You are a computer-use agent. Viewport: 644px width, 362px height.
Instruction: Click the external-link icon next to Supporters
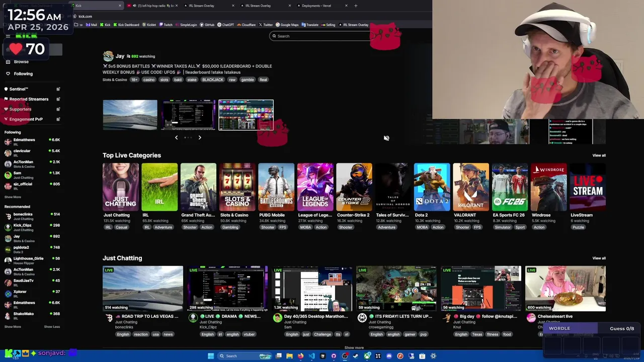(58, 109)
